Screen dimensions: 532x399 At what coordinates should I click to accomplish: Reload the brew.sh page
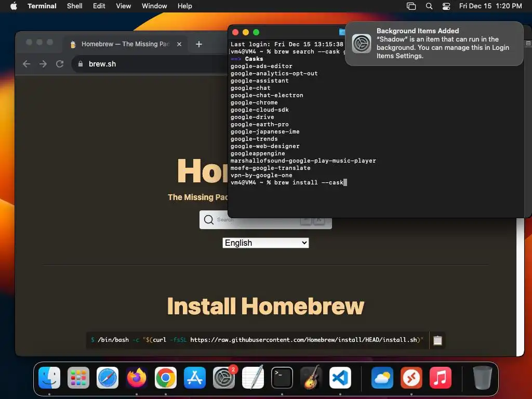(60, 64)
